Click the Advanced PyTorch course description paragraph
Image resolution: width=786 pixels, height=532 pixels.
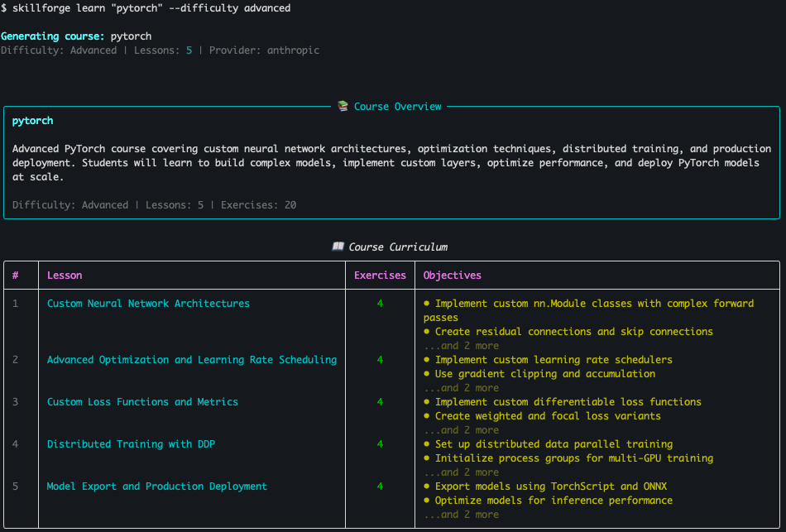point(391,162)
